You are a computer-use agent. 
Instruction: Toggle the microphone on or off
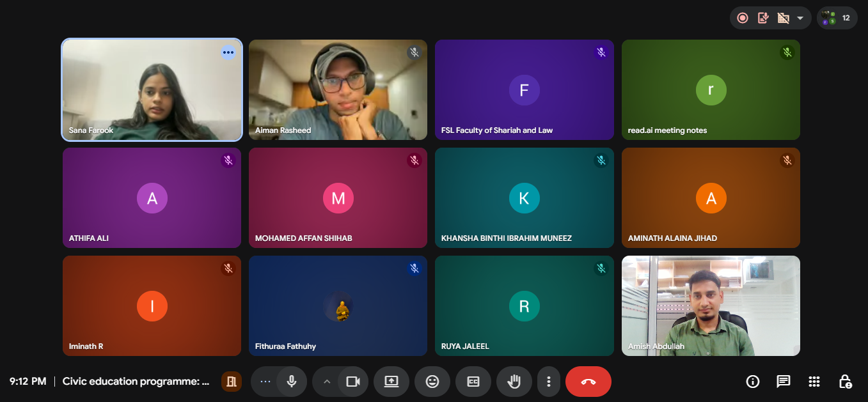[x=292, y=382]
